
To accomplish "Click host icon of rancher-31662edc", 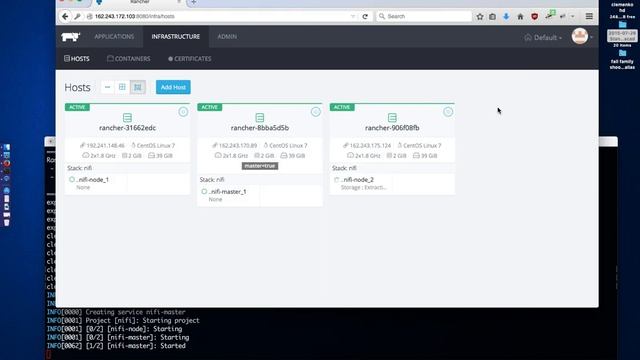I will tap(127, 118).
